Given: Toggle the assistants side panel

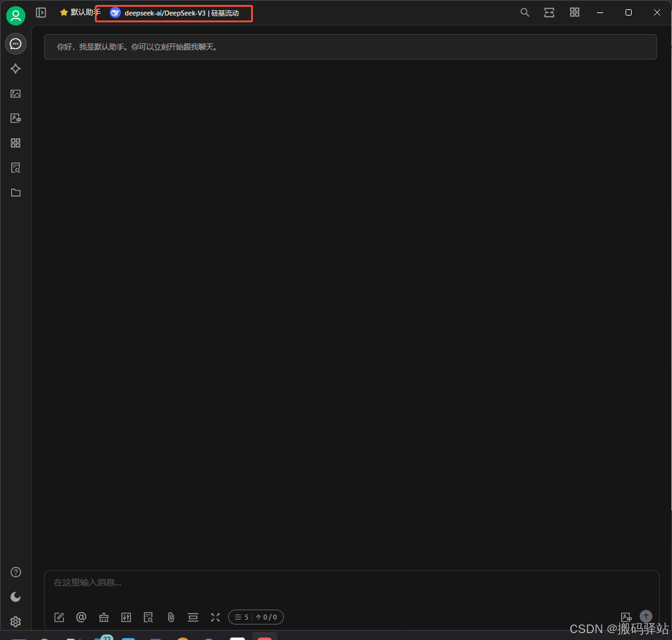Looking at the screenshot, I should coord(41,12).
